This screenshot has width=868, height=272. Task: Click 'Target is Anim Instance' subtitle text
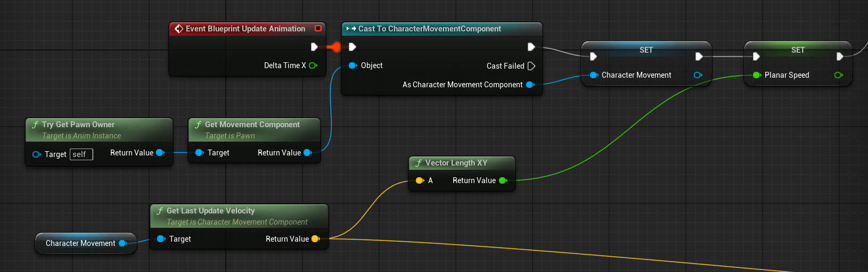[x=81, y=136]
